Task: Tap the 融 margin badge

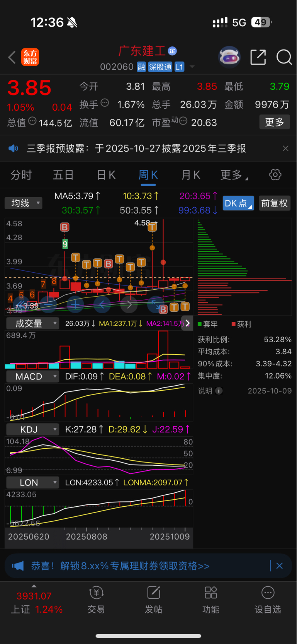Action: click(141, 67)
